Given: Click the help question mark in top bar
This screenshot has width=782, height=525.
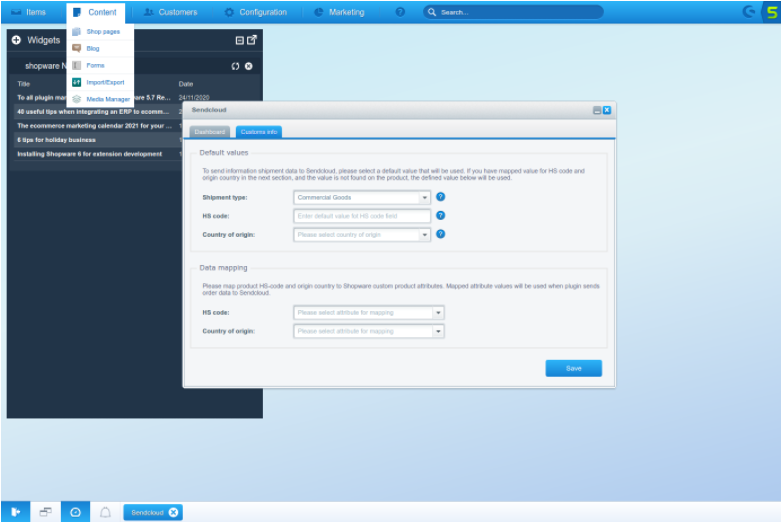Looking at the screenshot, I should [x=400, y=12].
